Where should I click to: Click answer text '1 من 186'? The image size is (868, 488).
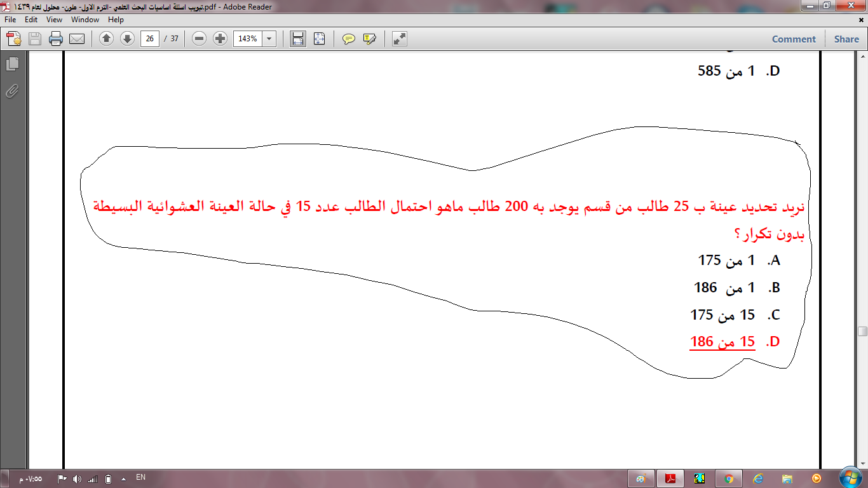pyautogui.click(x=724, y=288)
